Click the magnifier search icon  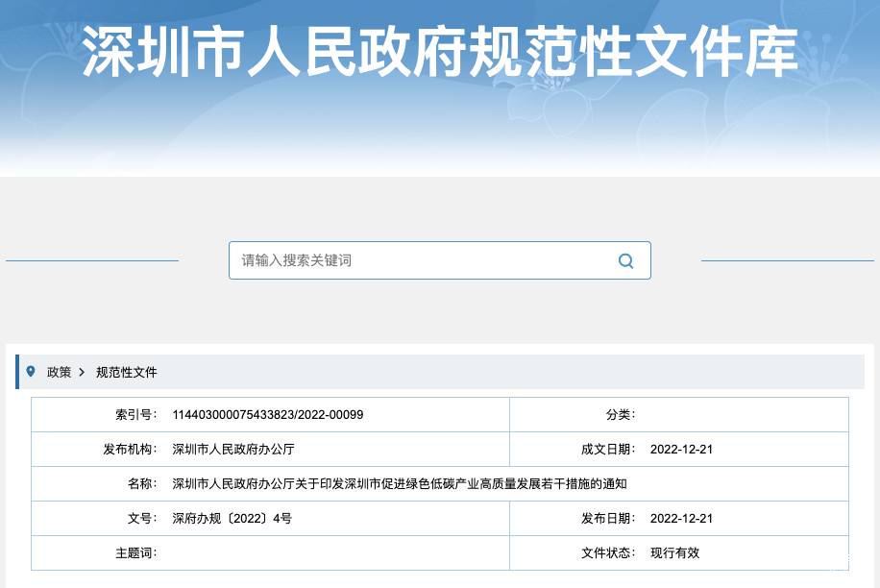pos(625,260)
